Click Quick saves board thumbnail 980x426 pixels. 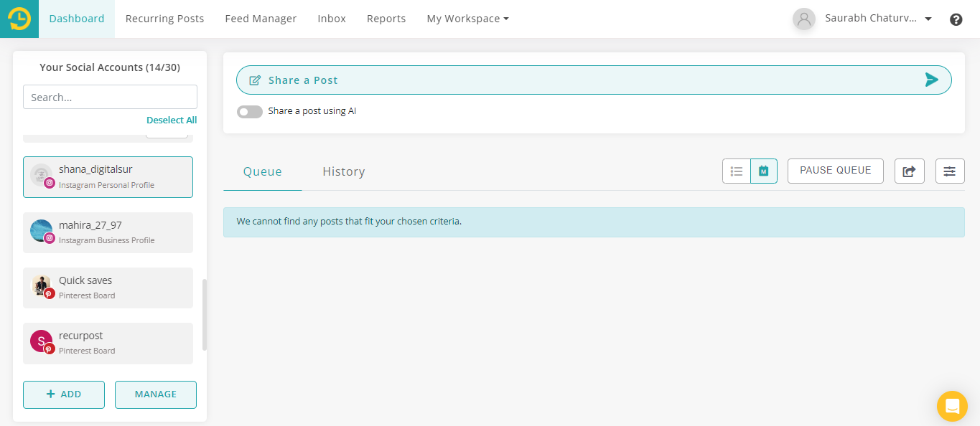[41, 286]
